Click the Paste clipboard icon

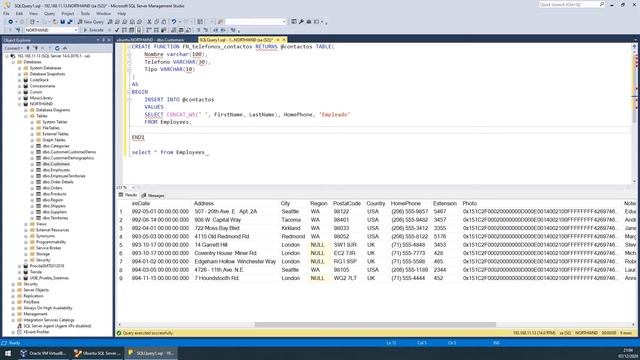coord(164,22)
